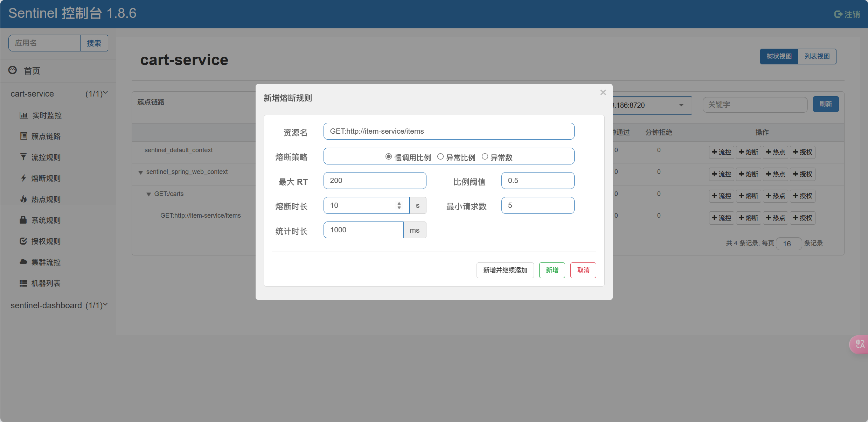
Task: Click the cloud icon for 集群流控
Action: tap(23, 262)
